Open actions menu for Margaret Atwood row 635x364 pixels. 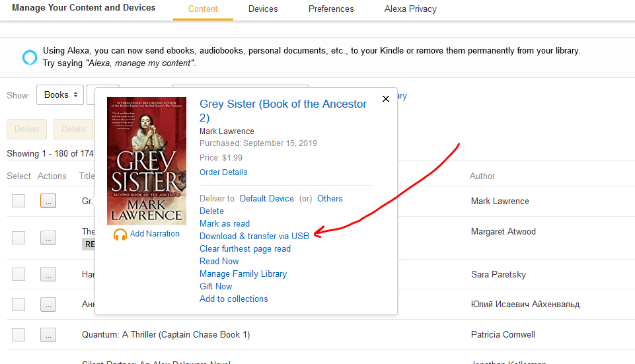[48, 238]
